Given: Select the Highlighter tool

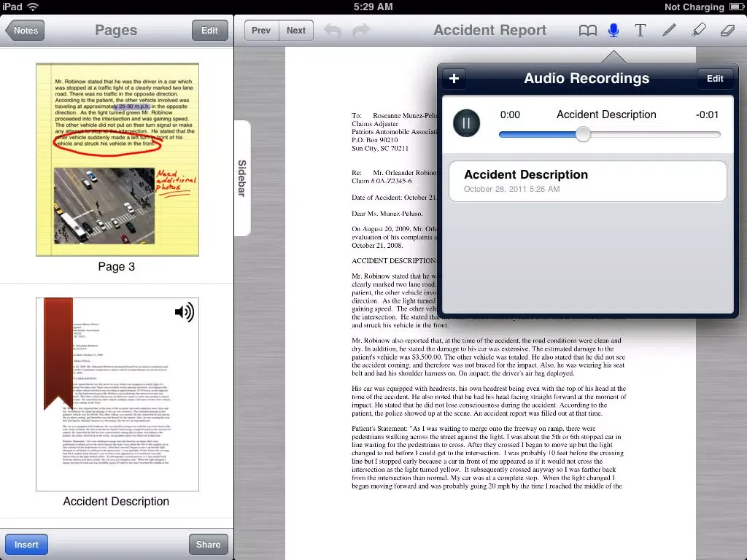Looking at the screenshot, I should click(698, 31).
